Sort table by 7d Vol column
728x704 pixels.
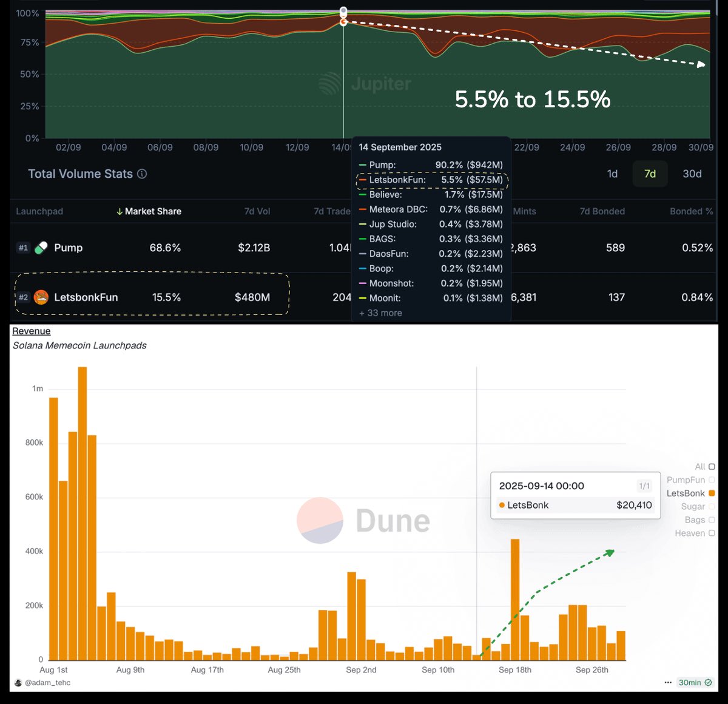pyautogui.click(x=257, y=211)
